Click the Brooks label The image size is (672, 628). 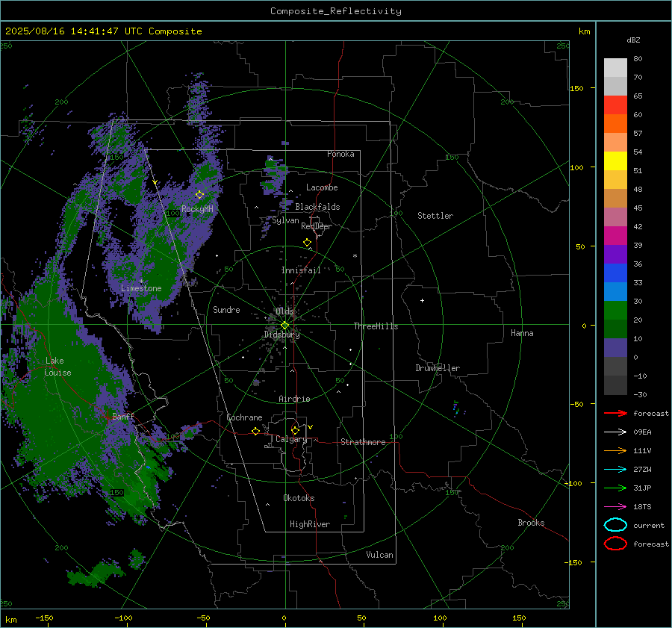point(531,523)
